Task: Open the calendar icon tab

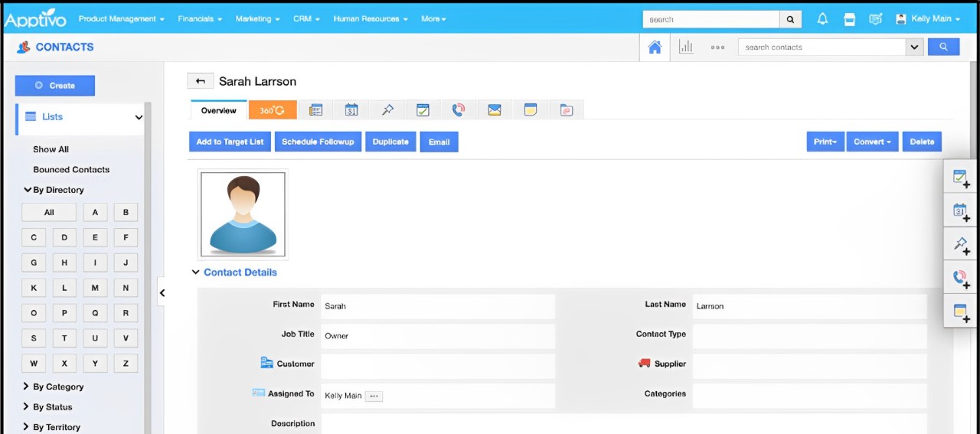Action: click(351, 110)
